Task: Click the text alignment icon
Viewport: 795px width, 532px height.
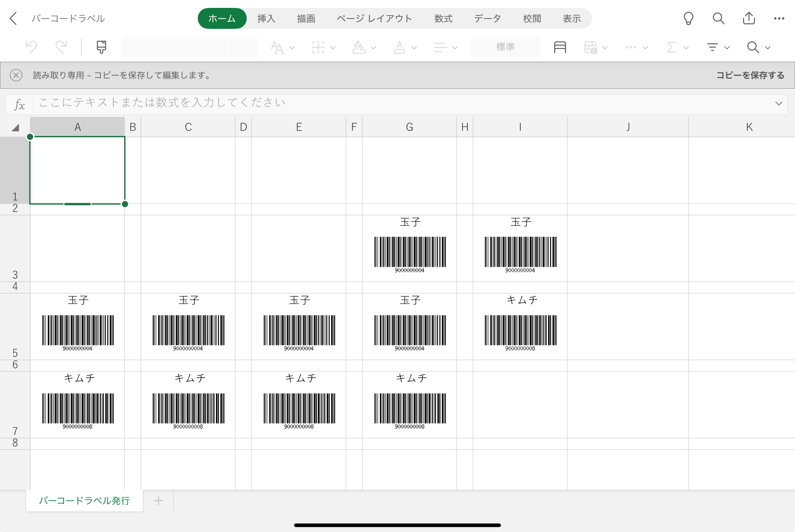Action: (441, 48)
